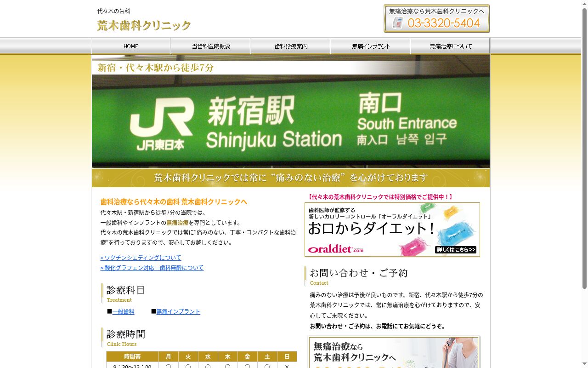This screenshot has height=368, width=588.
Task: Click the 無痛治療なら荒木歯科クリニックへ contact banner
Action: tap(394, 352)
